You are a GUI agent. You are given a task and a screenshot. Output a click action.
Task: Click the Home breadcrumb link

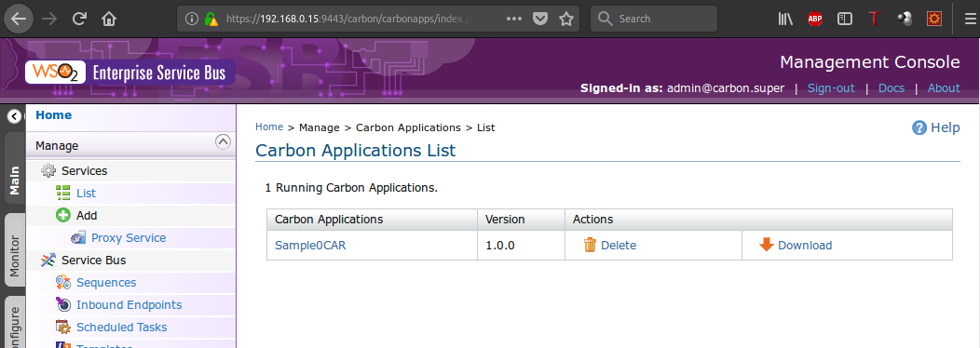(269, 127)
